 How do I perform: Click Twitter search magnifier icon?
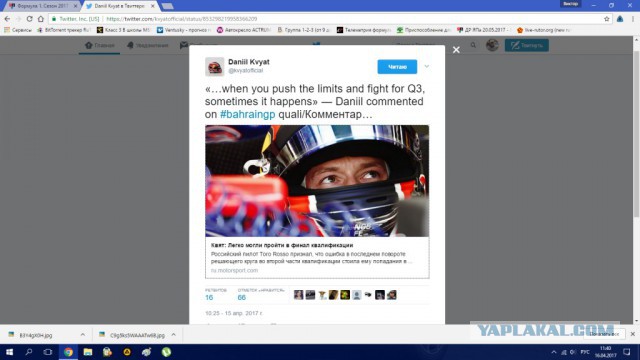pos(473,45)
